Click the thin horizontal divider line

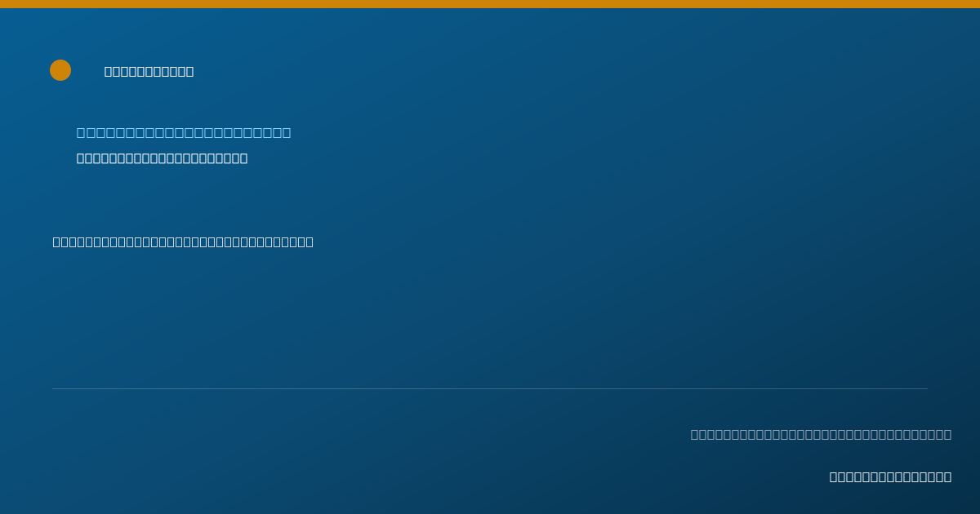point(490,388)
